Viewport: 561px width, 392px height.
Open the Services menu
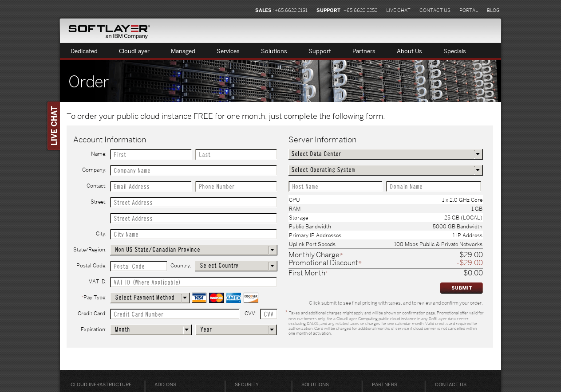(x=228, y=51)
